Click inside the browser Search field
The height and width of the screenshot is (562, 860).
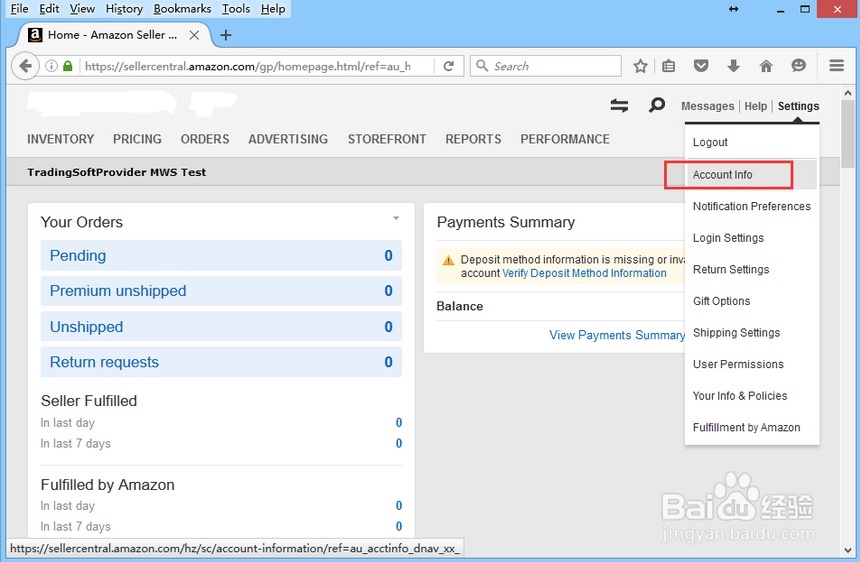click(555, 66)
